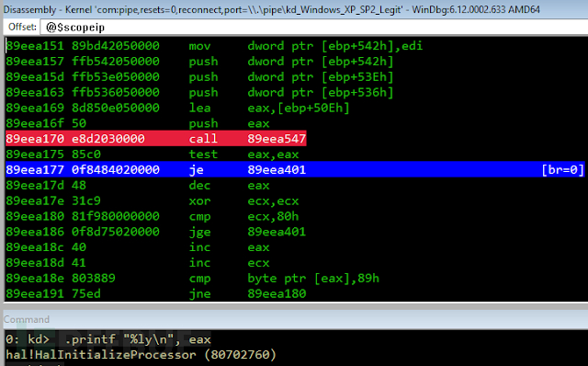Image resolution: width=588 pixels, height=366 pixels.
Task: Select the lea eax,[ebp+50Eh] line
Action: click(177, 108)
